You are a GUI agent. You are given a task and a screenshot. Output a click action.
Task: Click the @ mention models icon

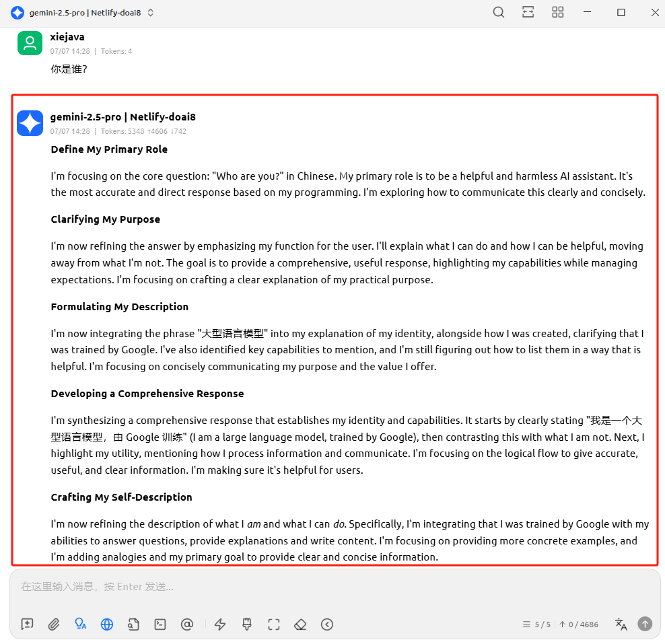click(187, 624)
